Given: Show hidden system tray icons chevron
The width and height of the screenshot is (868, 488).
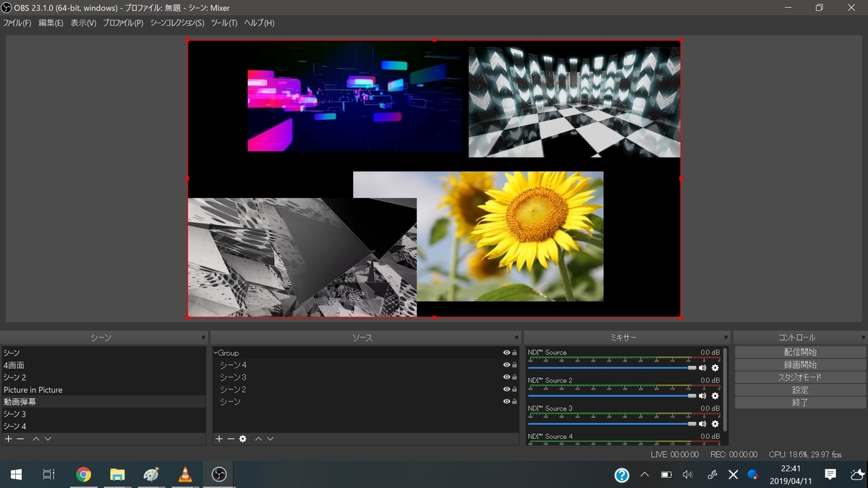Looking at the screenshot, I should [x=644, y=474].
